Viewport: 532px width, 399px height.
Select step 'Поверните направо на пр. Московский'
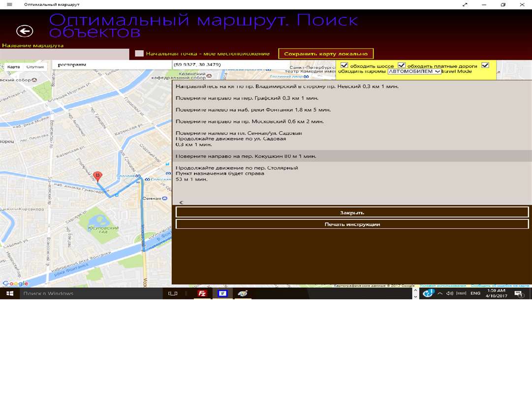point(352,121)
